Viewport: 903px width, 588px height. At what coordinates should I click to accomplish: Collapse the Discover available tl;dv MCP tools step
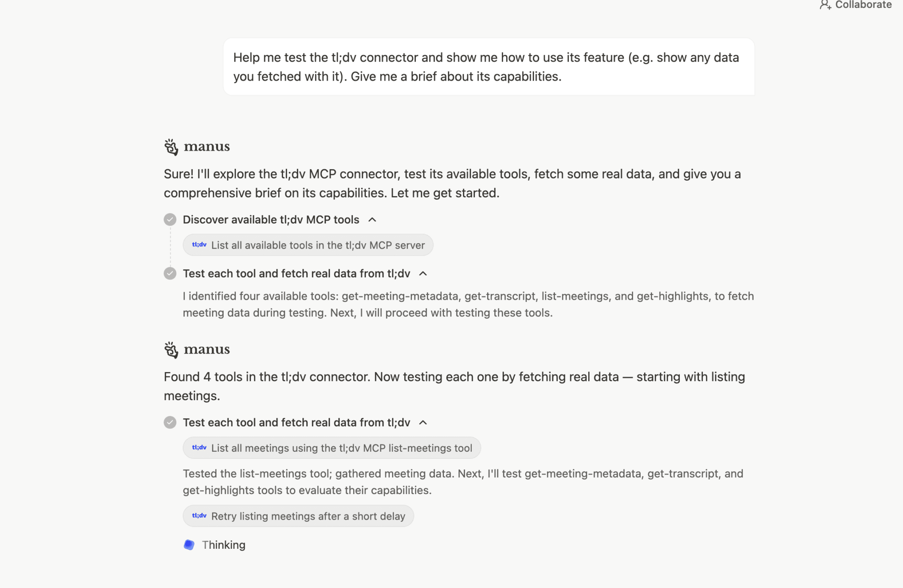(x=373, y=220)
